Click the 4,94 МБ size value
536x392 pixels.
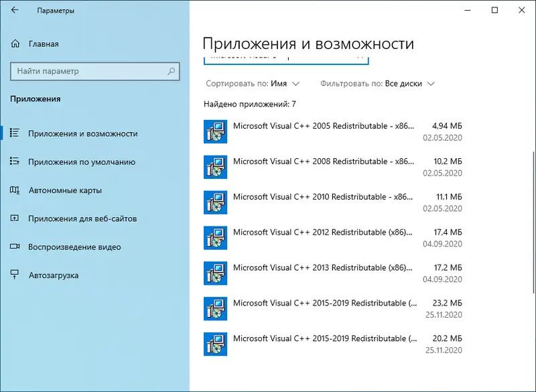coord(447,126)
